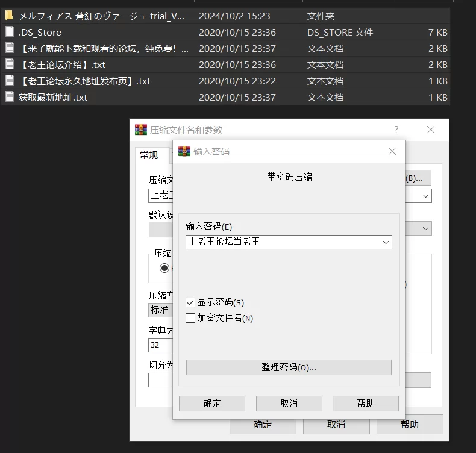Viewport: 476px width, 453px height.
Task: Click the 【老王论坛介绍】.txt file icon
Action: click(9, 64)
